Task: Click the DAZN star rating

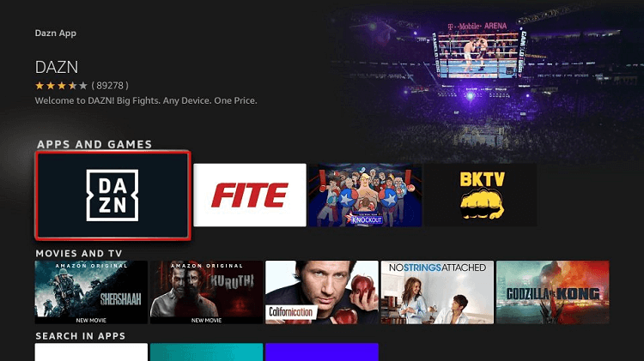Action: click(61, 86)
